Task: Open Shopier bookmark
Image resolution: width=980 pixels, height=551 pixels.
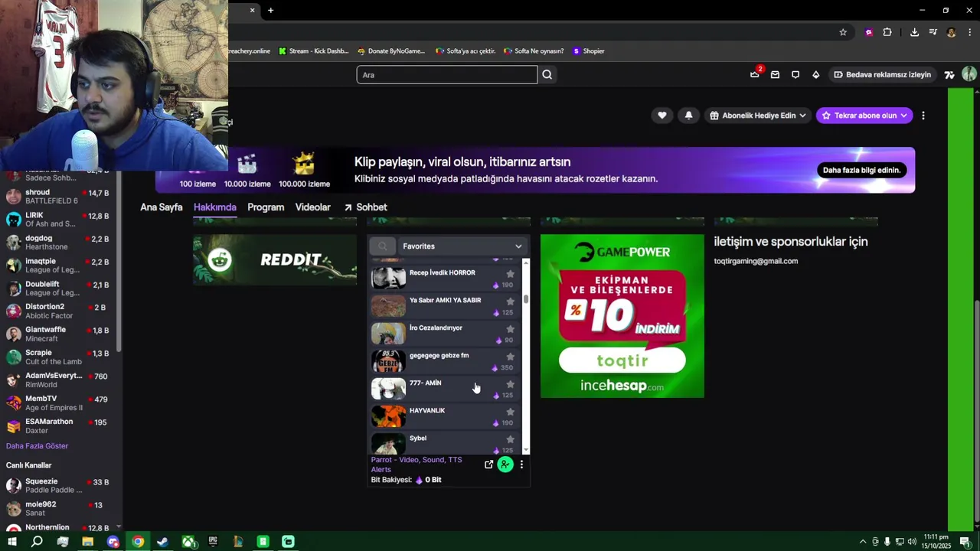Action: pyautogui.click(x=589, y=51)
